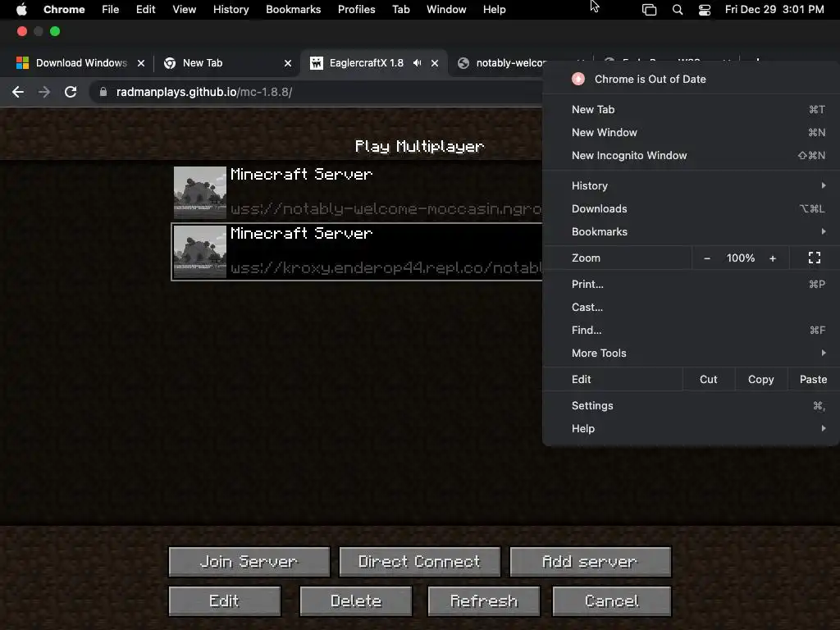Mute the EaglercraftX tab audio icon

click(418, 63)
